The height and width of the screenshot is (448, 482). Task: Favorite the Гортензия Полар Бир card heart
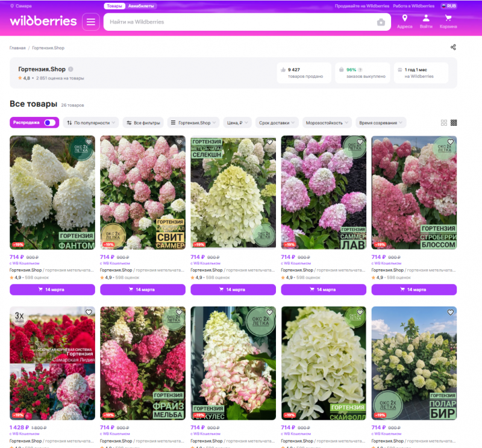coord(450,313)
